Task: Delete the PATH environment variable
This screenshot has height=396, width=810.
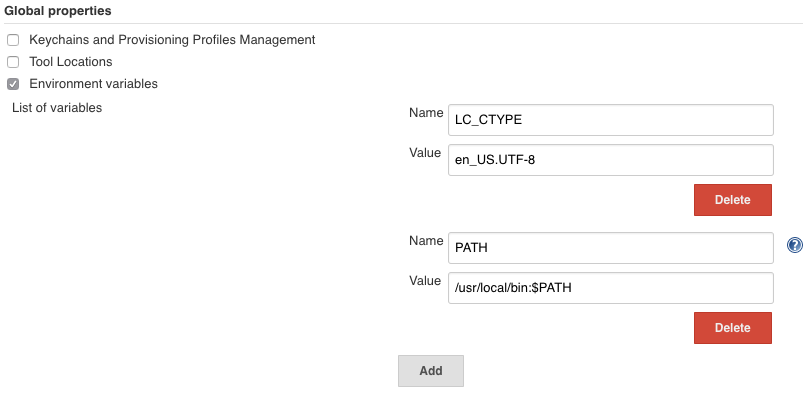Action: point(733,328)
